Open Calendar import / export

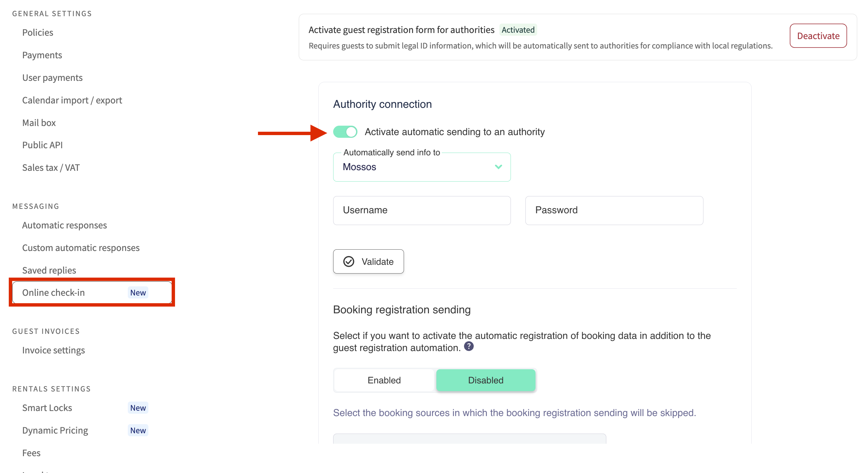pos(72,100)
